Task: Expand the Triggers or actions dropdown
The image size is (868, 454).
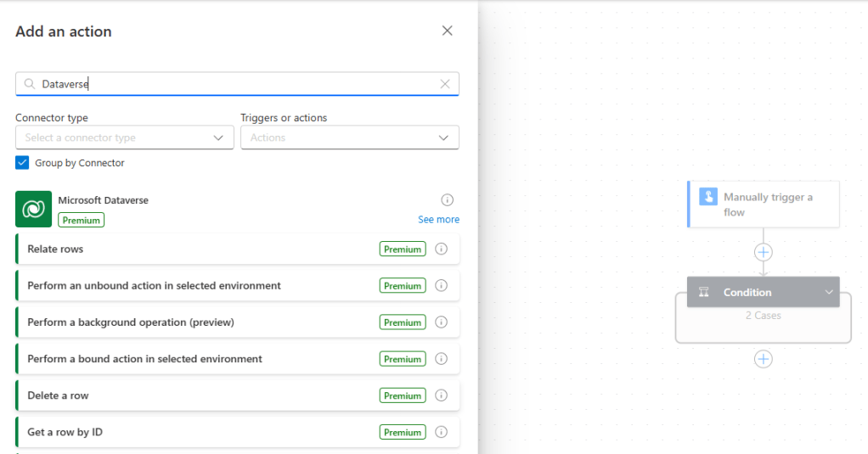Action: pos(349,137)
